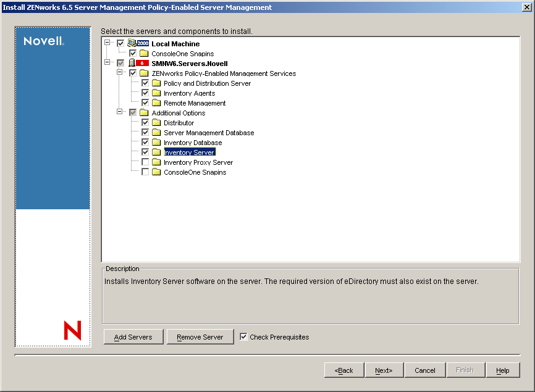The width and height of the screenshot is (535, 392).
Task: Click the Server Management Database folder icon
Action: pyautogui.click(x=156, y=132)
